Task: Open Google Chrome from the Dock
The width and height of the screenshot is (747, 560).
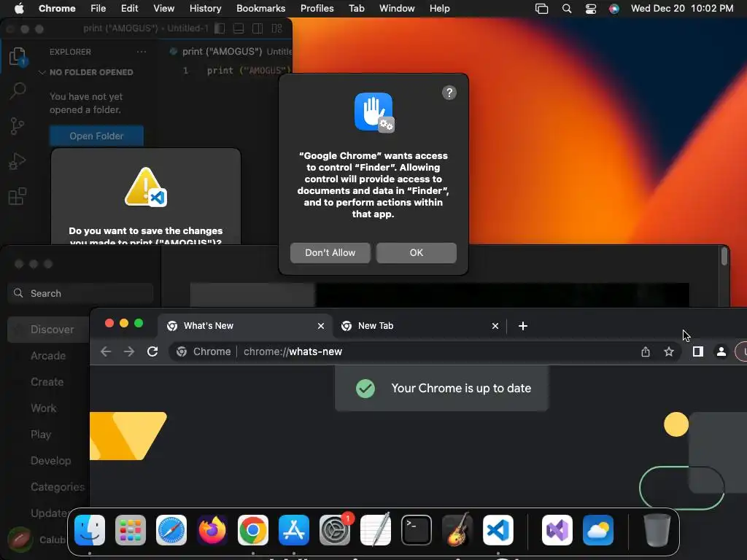Action: [253, 530]
